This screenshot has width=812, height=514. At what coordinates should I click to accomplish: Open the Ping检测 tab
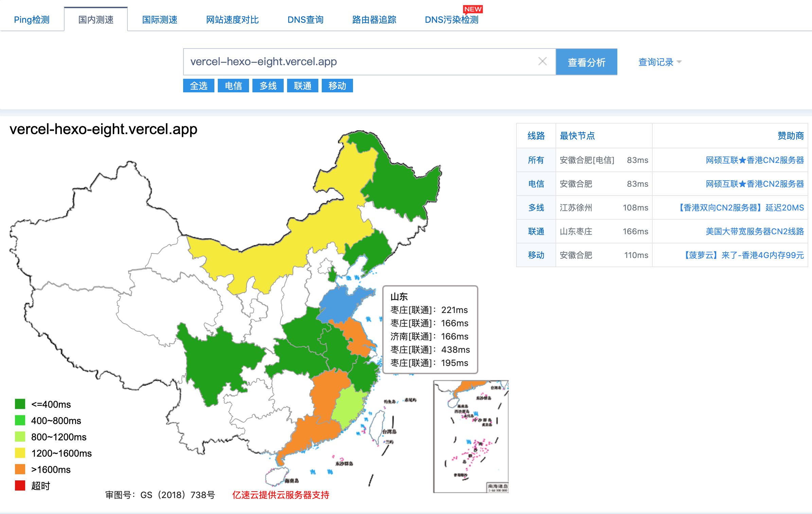click(x=32, y=20)
